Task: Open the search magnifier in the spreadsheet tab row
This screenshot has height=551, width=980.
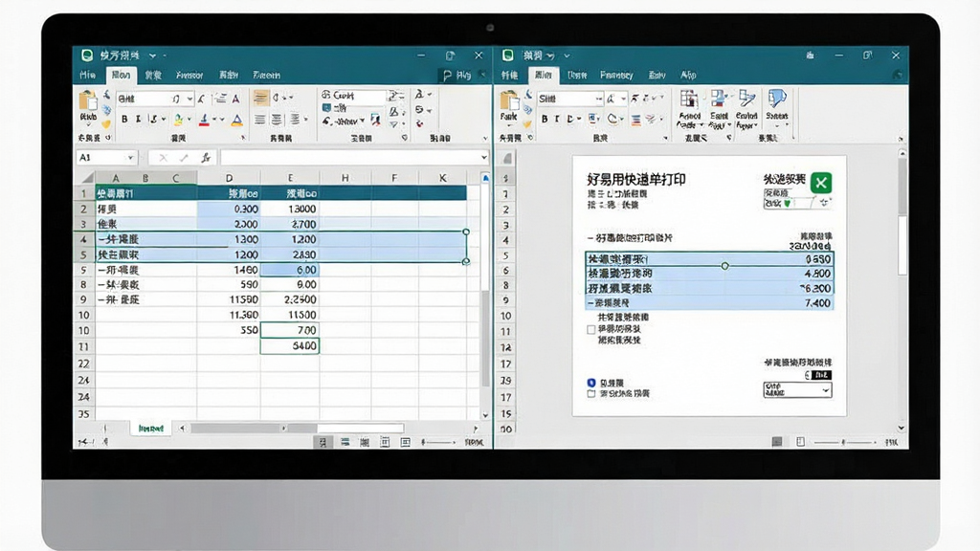Action: coord(448,76)
